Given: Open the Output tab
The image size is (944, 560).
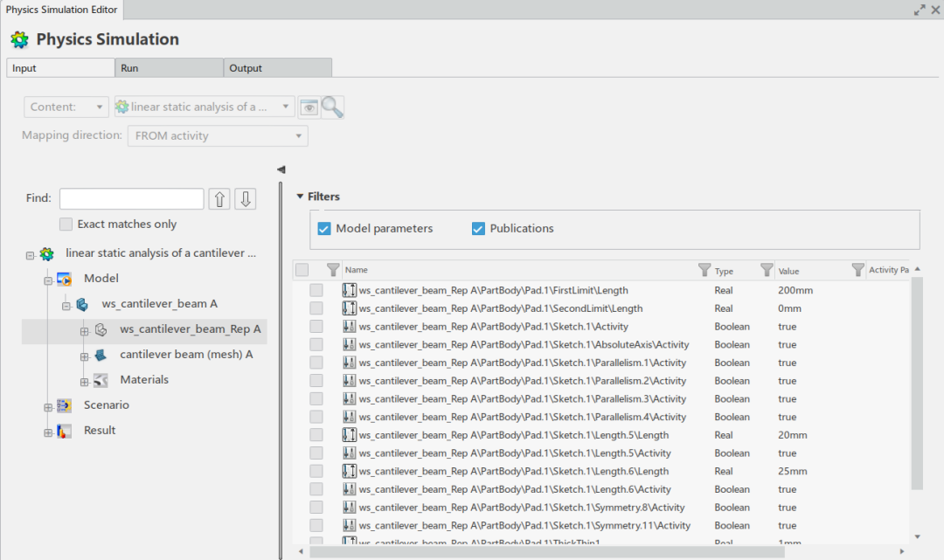Looking at the screenshot, I should tap(277, 68).
